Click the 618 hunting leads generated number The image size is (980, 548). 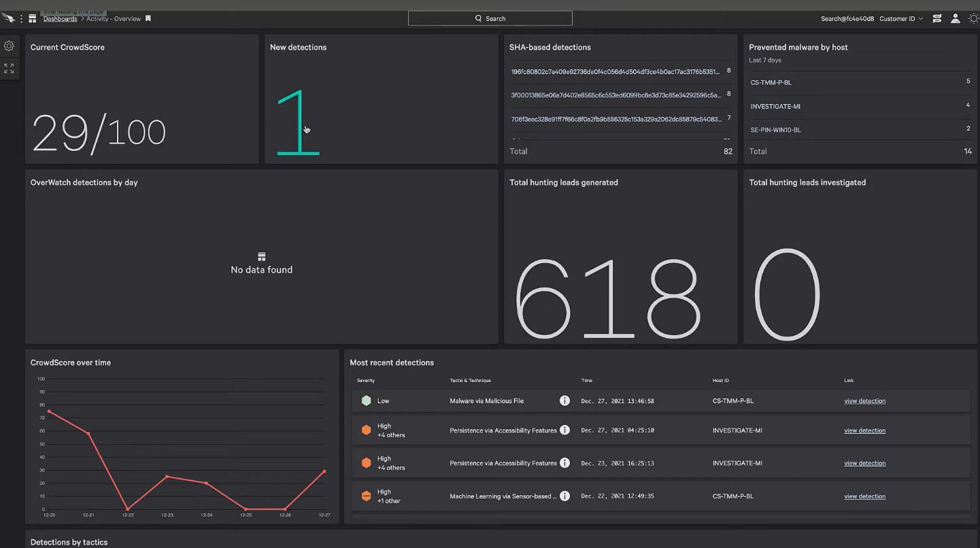(607, 299)
